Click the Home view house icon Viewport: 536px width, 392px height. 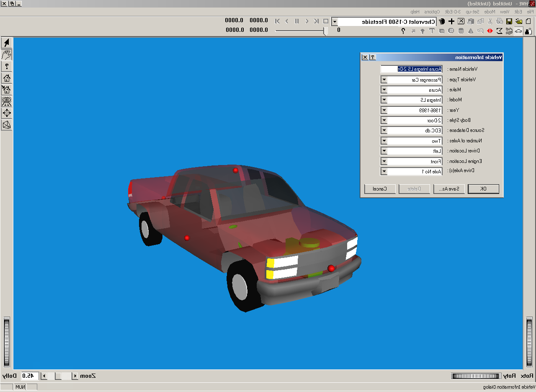[x=7, y=78]
